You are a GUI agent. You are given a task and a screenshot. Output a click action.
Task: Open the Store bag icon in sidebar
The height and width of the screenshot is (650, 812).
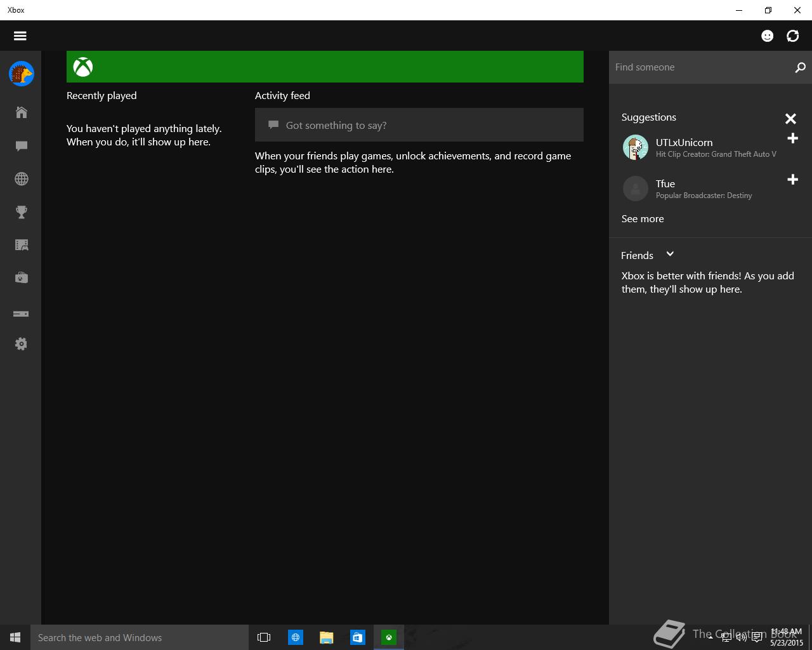click(21, 277)
